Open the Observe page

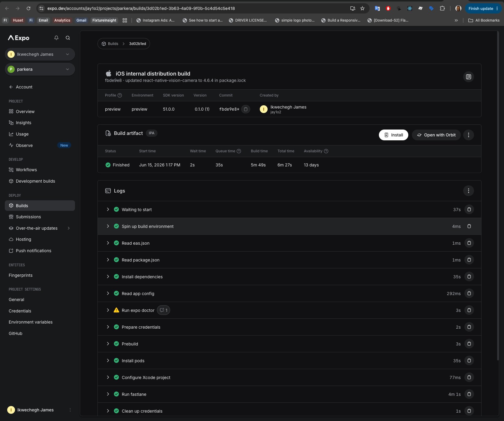click(x=40, y=145)
